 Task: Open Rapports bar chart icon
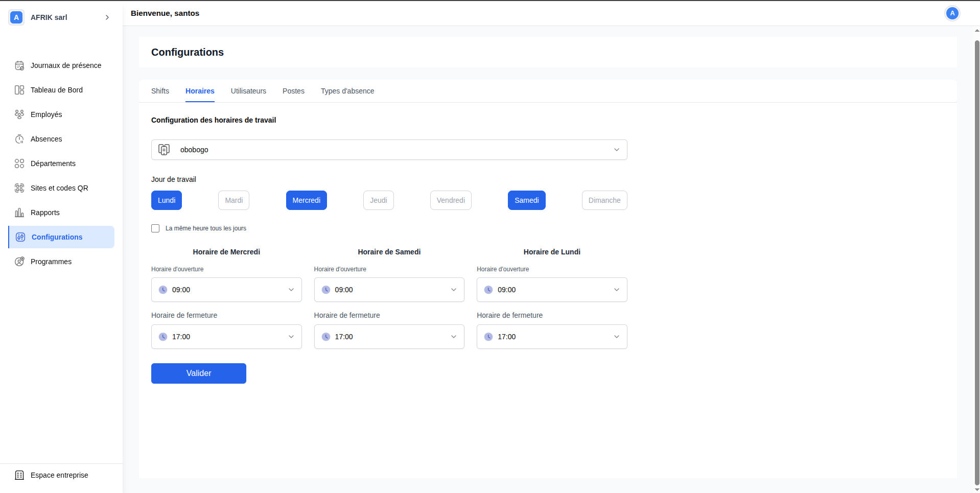[19, 213]
